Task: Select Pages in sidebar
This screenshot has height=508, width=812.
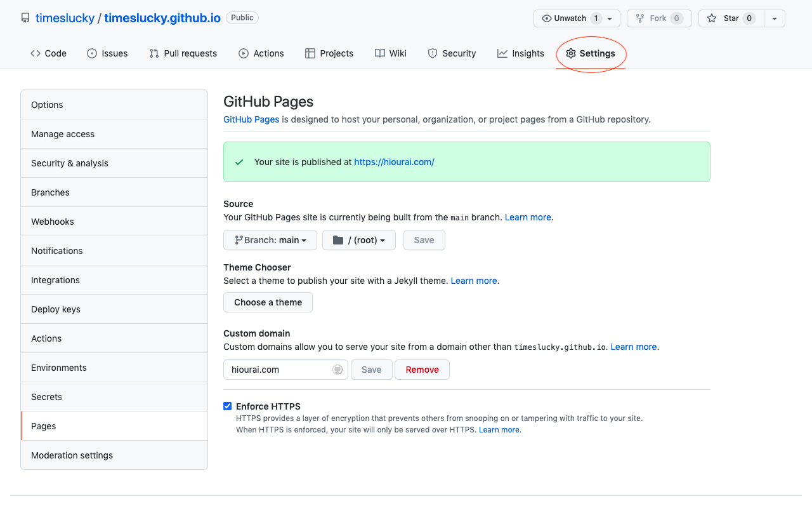Action: [x=114, y=426]
